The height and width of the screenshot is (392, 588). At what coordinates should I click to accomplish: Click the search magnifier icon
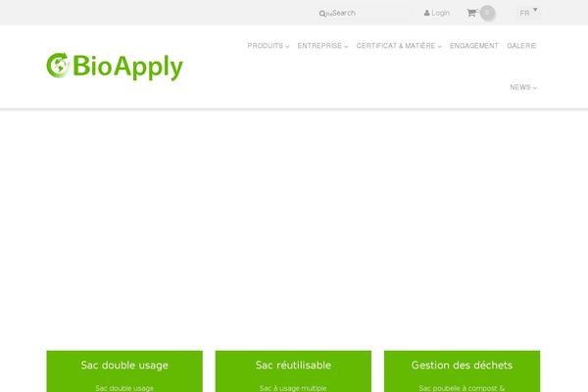[x=321, y=14]
